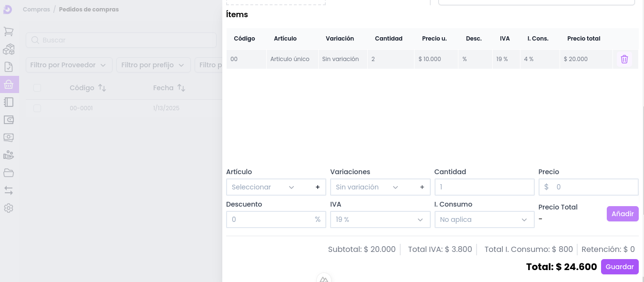This screenshot has width=644, height=282.
Task: Open the wallet sidebar section
Action: (x=9, y=120)
